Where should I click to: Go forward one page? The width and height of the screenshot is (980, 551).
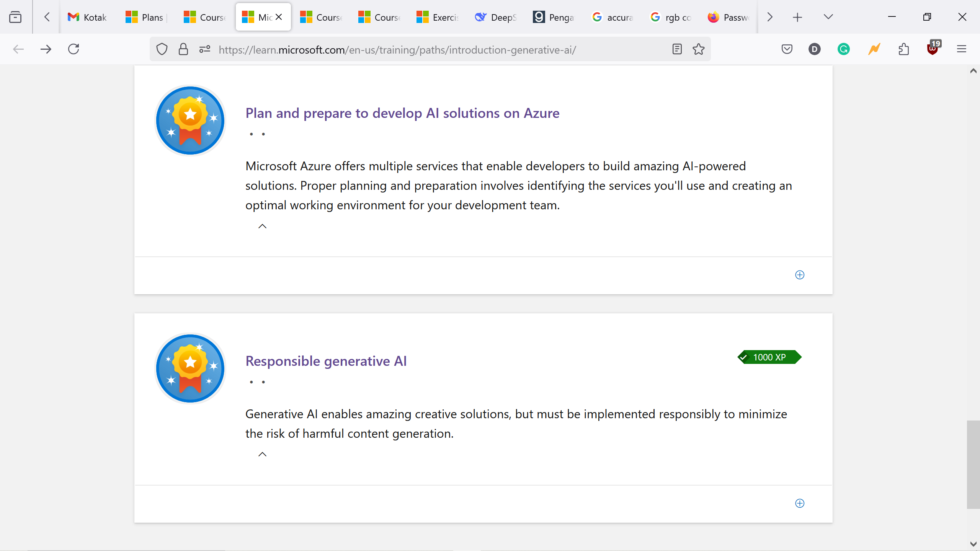click(x=46, y=49)
